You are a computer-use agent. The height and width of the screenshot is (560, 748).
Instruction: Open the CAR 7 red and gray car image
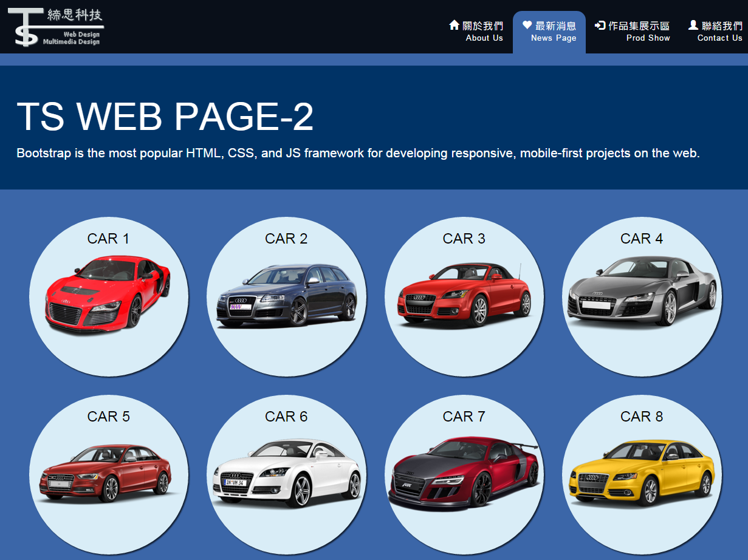coord(464,473)
